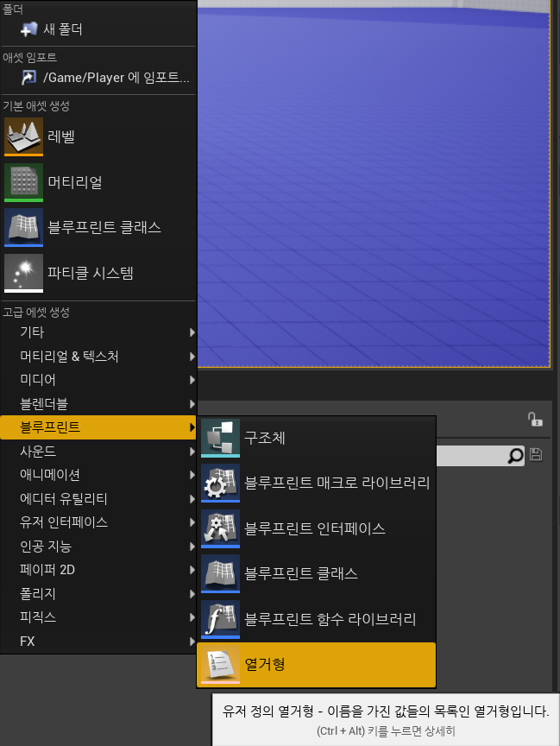
Task: Open the 인공 지능 menu category
Action: click(98, 547)
